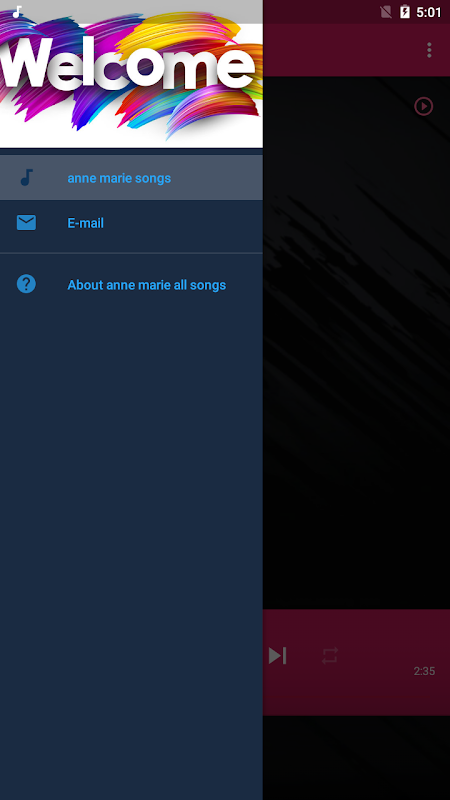The height and width of the screenshot is (800, 450).
Task: Tap the battery charging status icon
Action: point(405,12)
